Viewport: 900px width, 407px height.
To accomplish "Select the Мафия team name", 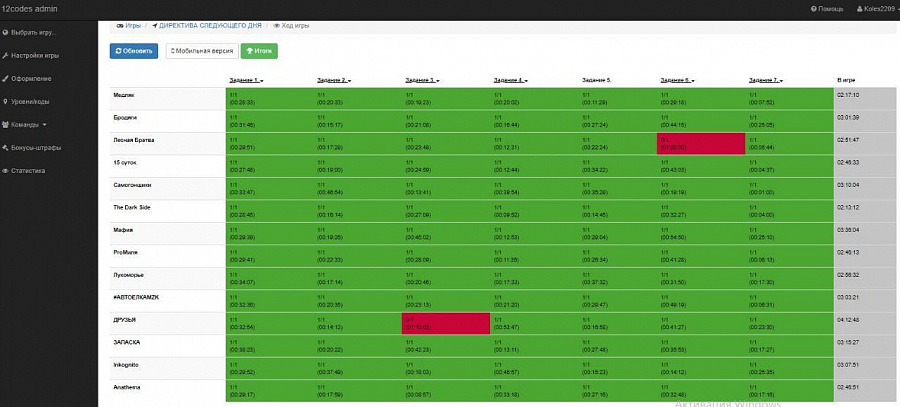I will (x=123, y=230).
